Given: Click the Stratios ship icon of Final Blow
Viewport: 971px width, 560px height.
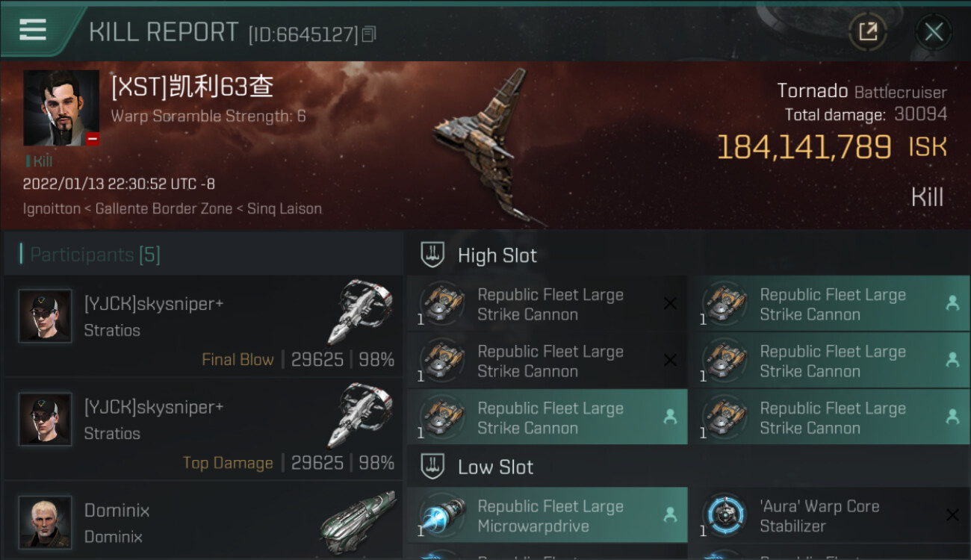Looking at the screenshot, I should [x=359, y=311].
